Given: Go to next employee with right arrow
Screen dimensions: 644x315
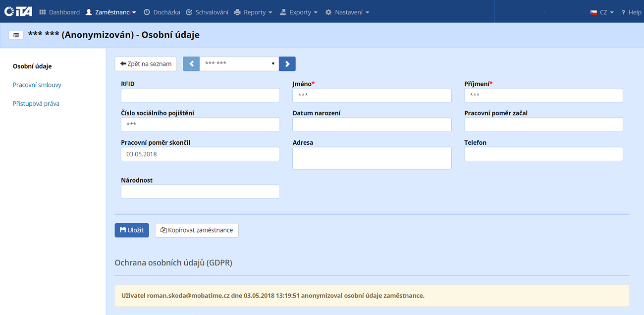Looking at the screenshot, I should 287,64.
